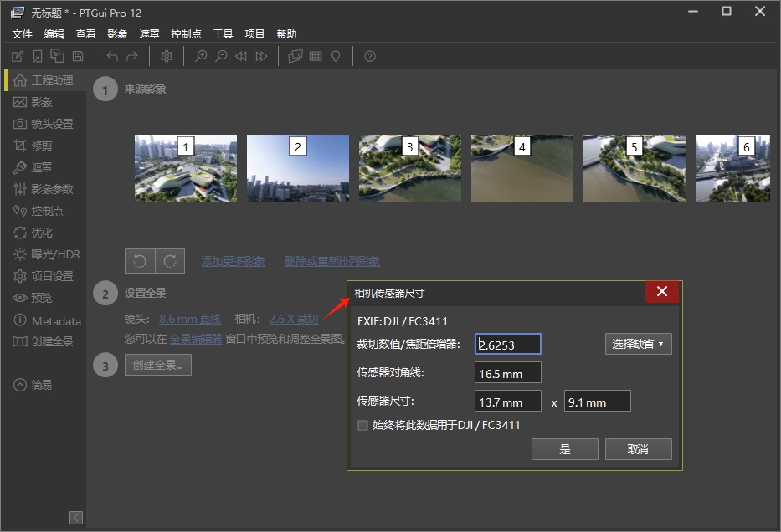781x532 pixels.
Task: Enable always use data for DJI / FC3411
Action: coord(363,425)
